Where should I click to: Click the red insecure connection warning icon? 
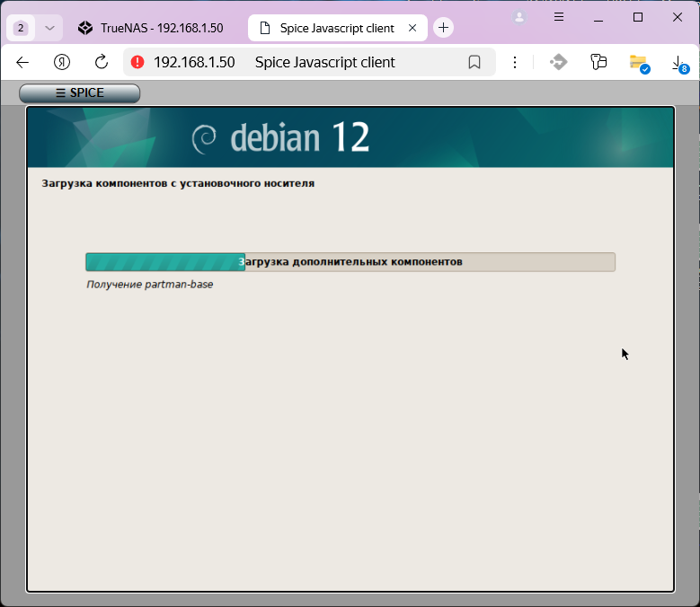[x=137, y=62]
